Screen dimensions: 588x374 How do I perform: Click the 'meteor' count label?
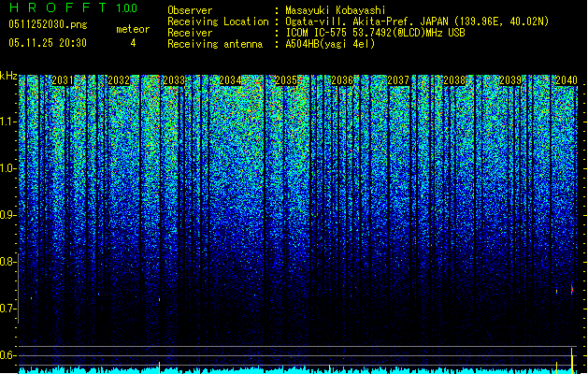coord(133,29)
